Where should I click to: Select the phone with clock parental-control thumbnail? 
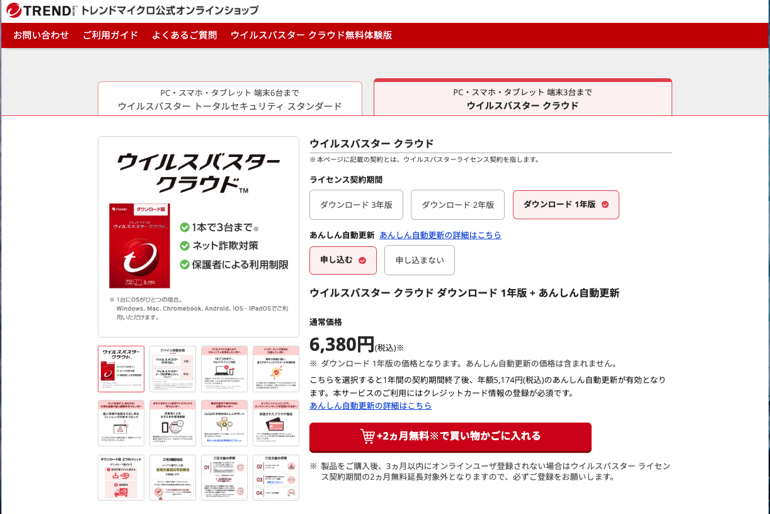(172, 423)
